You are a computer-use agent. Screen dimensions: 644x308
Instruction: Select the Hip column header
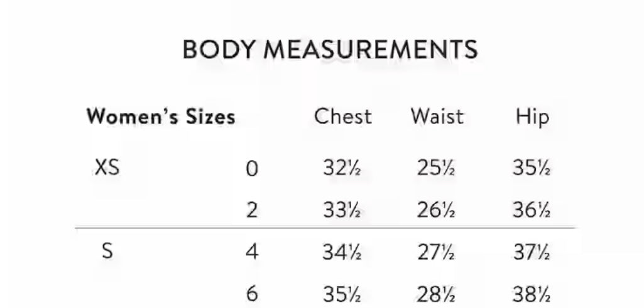coord(532,116)
